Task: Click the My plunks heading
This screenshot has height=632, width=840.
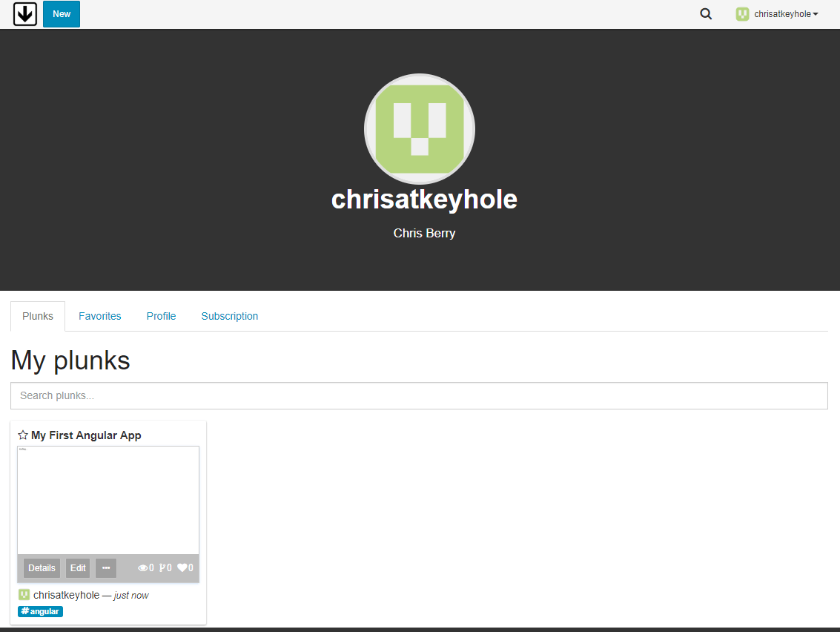Action: (70, 361)
